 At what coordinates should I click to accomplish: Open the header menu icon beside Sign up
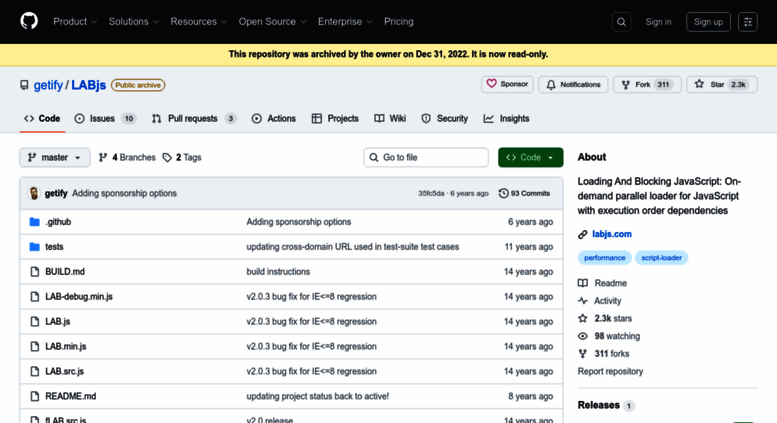(748, 22)
